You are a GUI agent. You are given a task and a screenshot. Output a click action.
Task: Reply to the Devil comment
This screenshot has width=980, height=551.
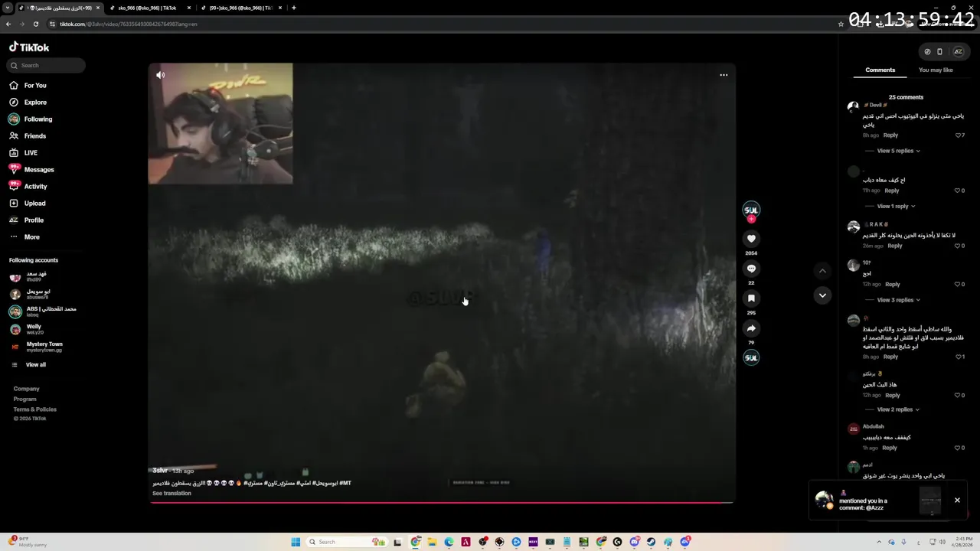(890, 135)
